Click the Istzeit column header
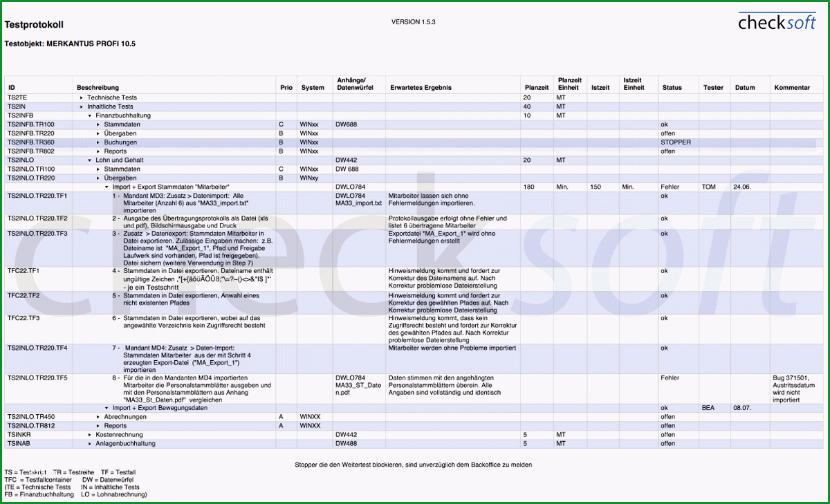 [600, 88]
